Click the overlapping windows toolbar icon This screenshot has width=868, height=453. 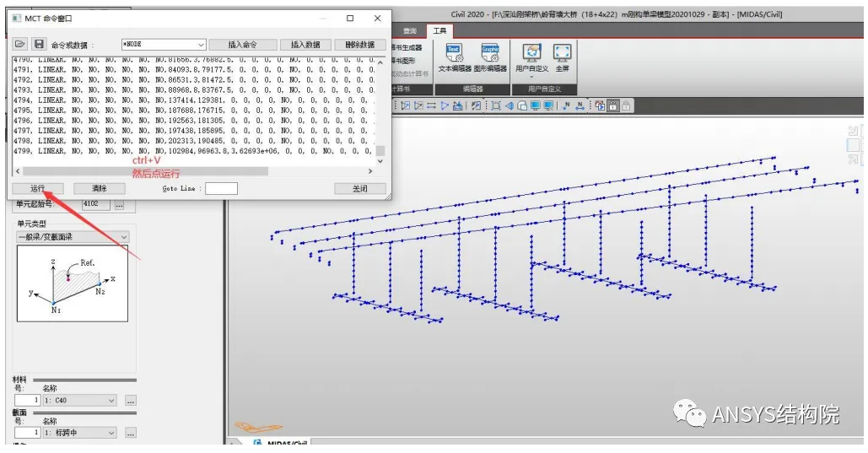[x=522, y=105]
